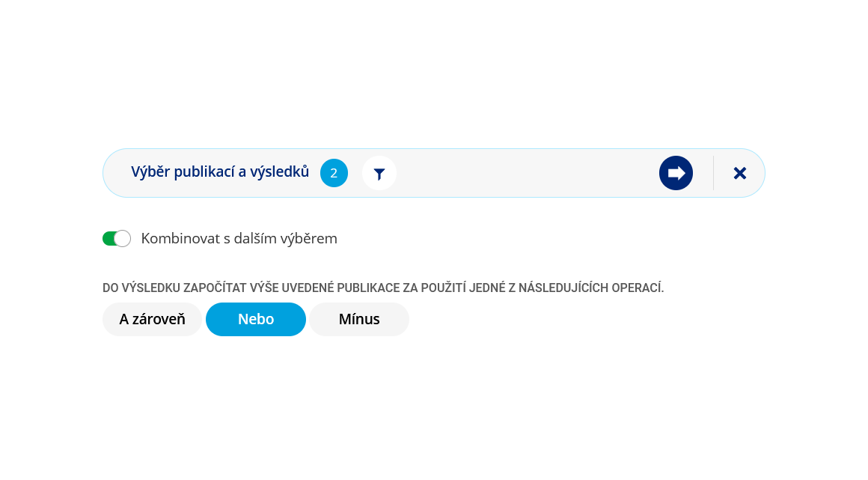Choose the "Nebo" operation

coord(256,320)
